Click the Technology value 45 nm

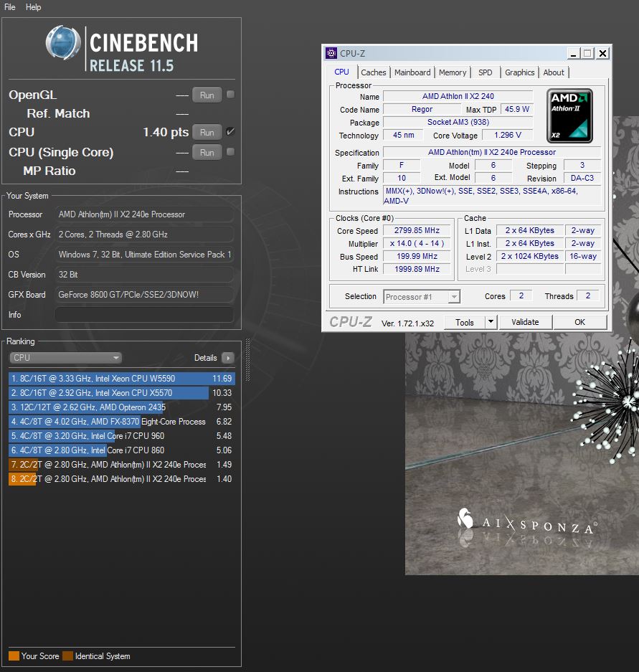coord(403,135)
